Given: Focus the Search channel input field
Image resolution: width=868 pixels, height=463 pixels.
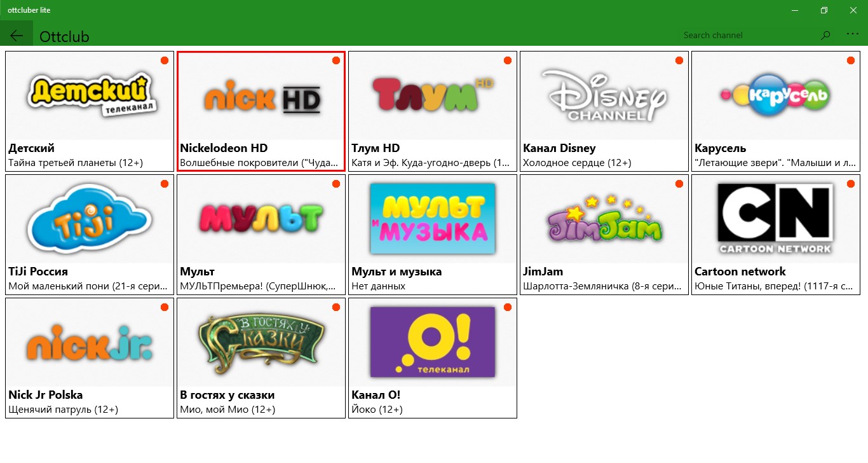Looking at the screenshot, I should (x=747, y=35).
